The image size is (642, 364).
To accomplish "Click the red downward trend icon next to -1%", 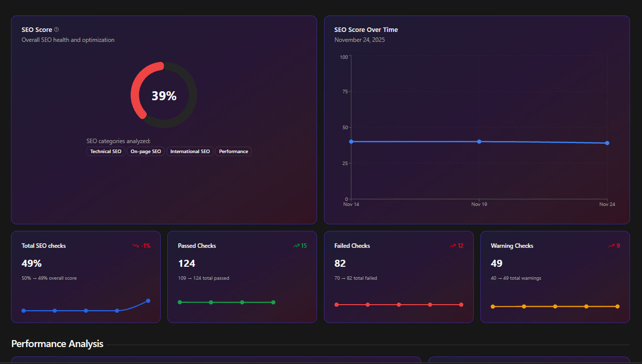I will (x=135, y=246).
